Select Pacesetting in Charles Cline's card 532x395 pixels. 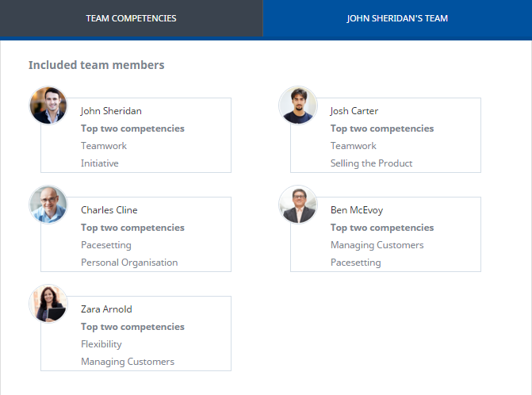(x=106, y=245)
